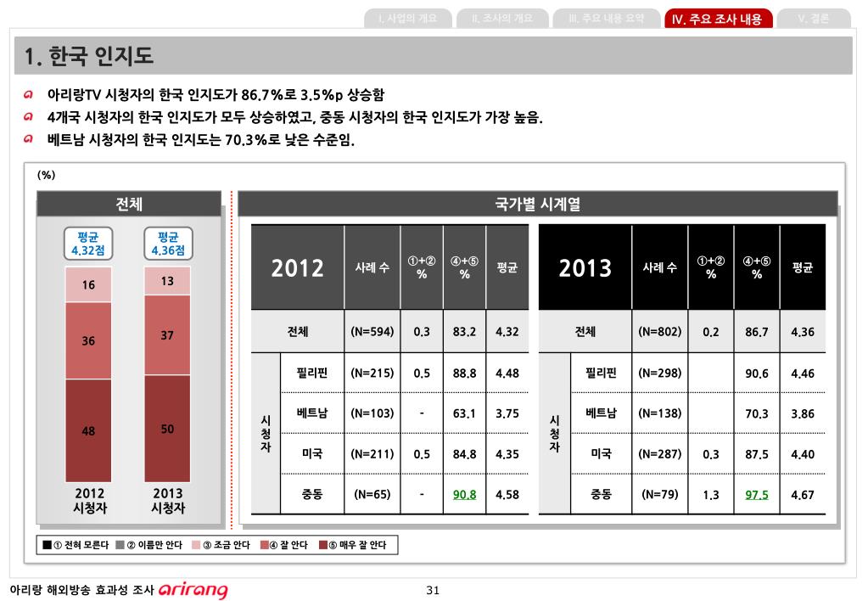Viewport: 868px width, 601px height.
Task: Click the '2013 시청자' axis label
Action: (168, 500)
